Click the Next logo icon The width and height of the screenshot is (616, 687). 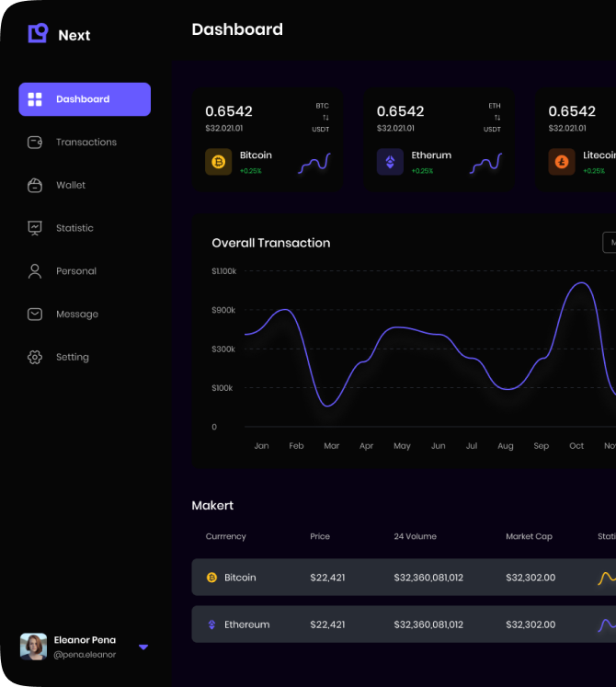pos(37,34)
